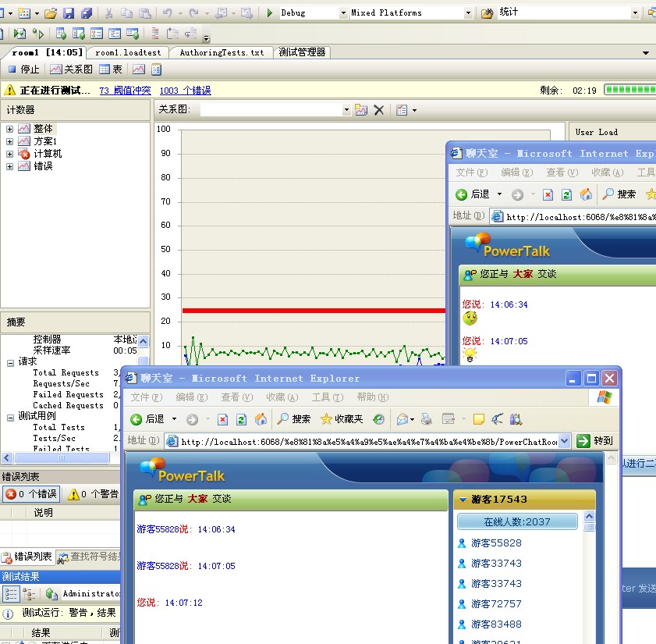The height and width of the screenshot is (644, 656).
Task: Expand the 错误 counter node
Action: click(9, 166)
